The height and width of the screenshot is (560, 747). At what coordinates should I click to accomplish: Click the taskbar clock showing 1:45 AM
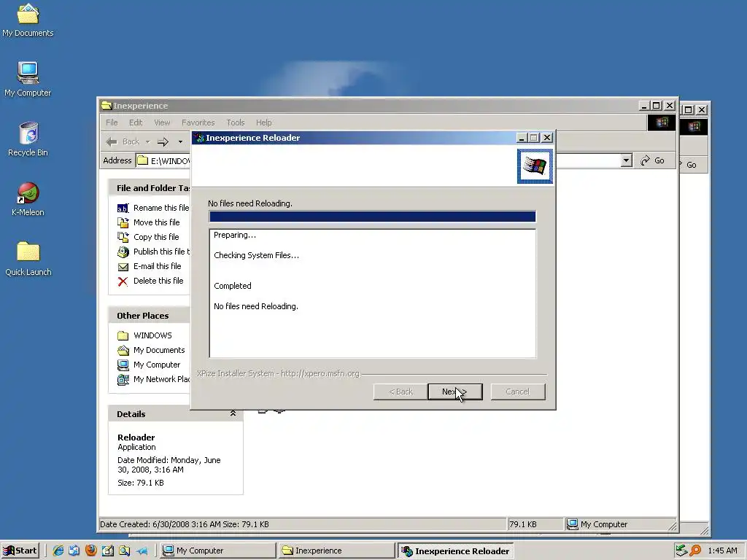pos(722,551)
